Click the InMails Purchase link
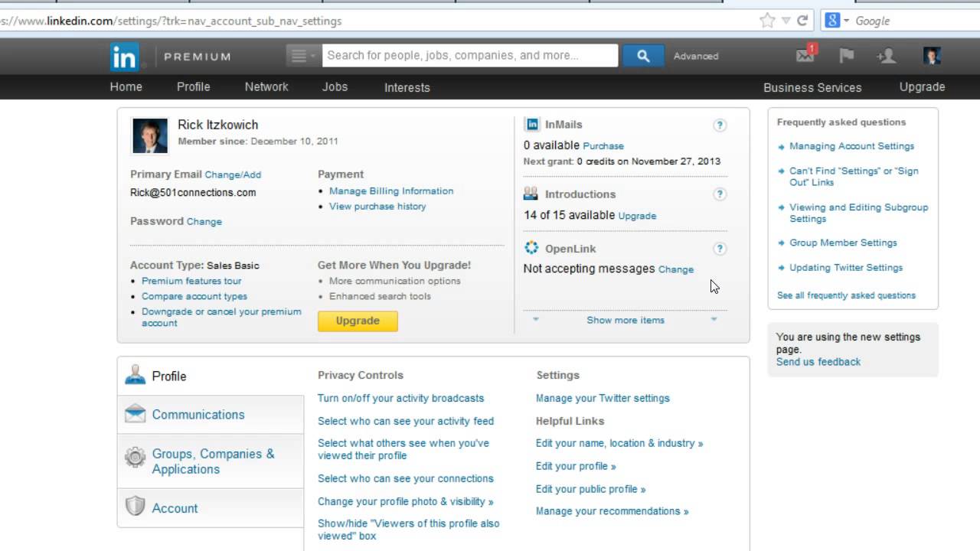Image resolution: width=980 pixels, height=551 pixels. [x=603, y=146]
